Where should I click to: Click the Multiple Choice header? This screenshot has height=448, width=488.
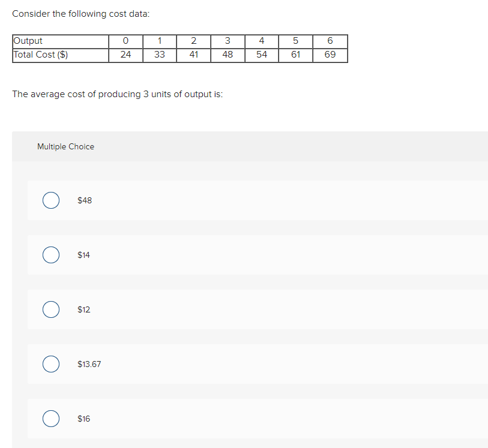(65, 146)
